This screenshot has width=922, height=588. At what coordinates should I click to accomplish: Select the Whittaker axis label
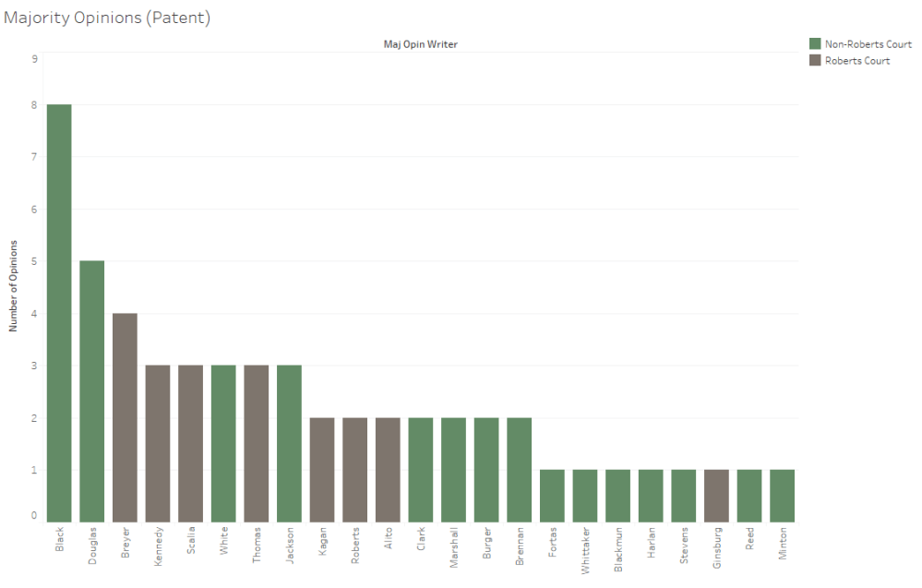coord(585,549)
